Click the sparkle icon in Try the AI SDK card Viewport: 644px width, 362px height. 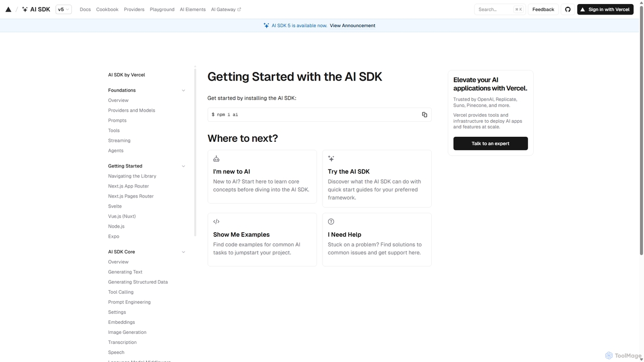(331, 159)
